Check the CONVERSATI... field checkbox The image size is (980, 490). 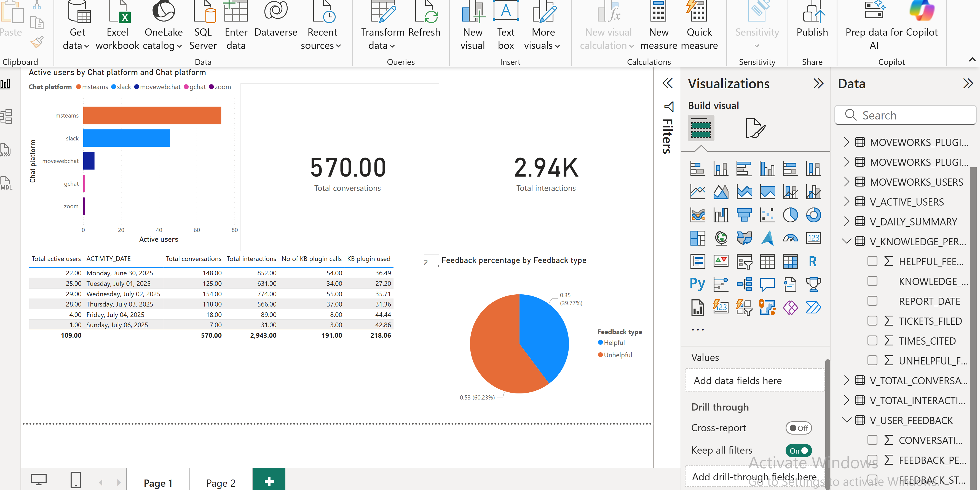point(872,440)
